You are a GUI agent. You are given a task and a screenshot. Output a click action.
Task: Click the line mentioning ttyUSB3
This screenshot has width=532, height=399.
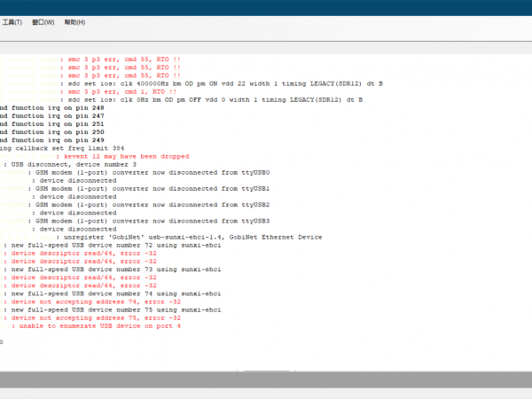(151, 220)
